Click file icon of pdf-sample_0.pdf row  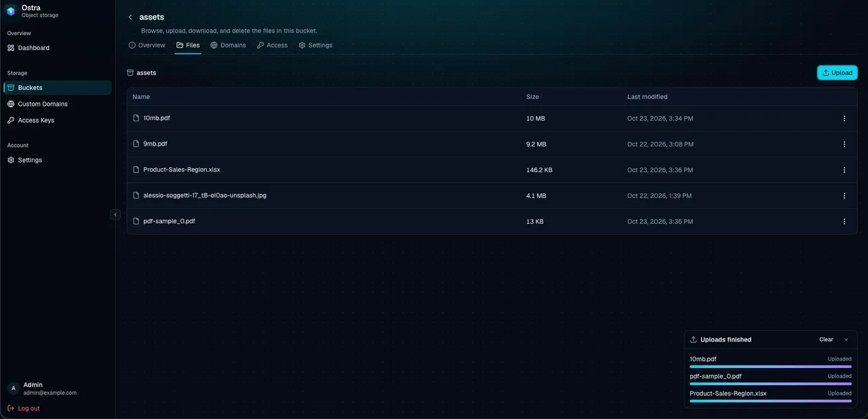(x=136, y=221)
